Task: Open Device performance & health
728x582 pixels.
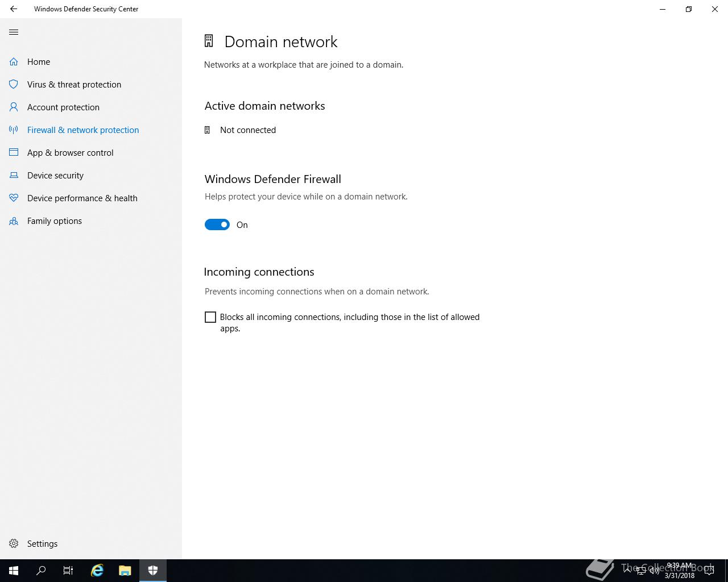Action: pyautogui.click(x=91, y=198)
